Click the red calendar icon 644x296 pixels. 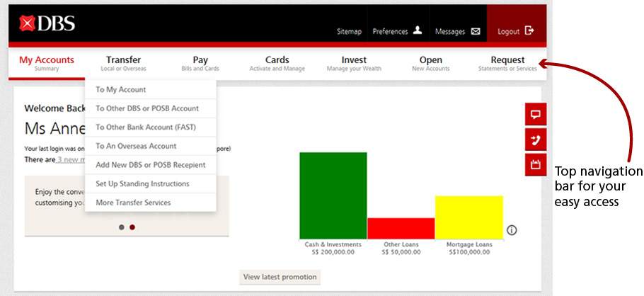[x=535, y=165]
